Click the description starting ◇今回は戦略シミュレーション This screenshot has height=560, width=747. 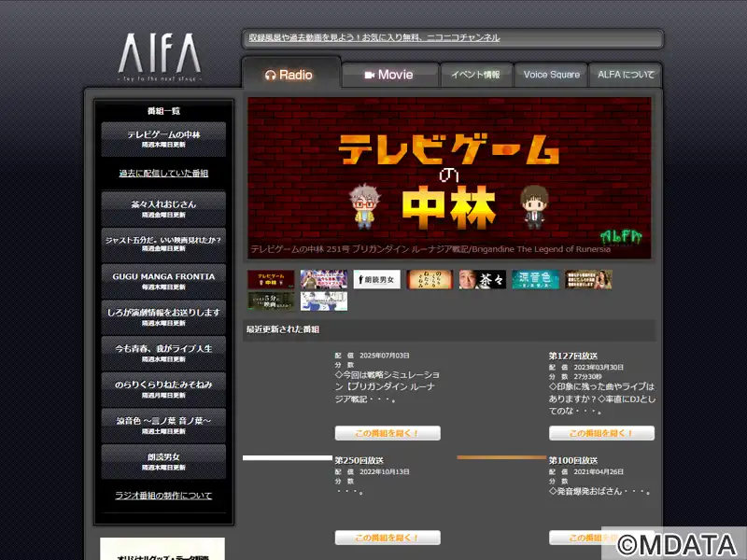coord(388,387)
